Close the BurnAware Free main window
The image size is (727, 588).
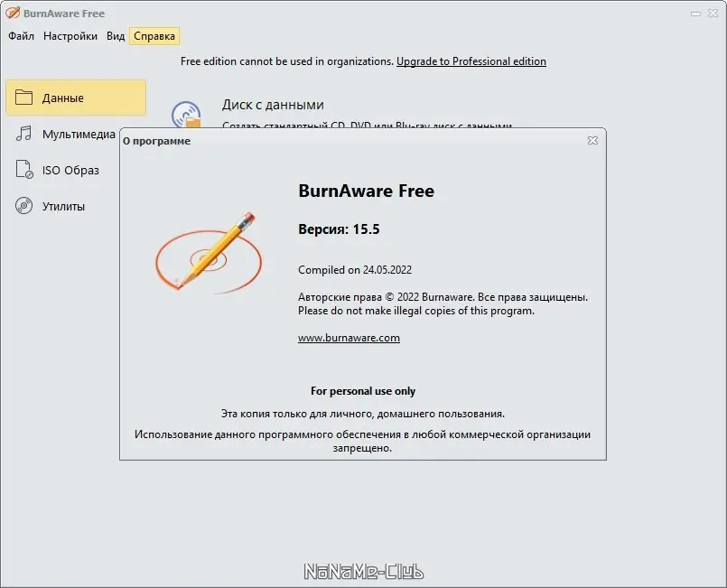click(x=713, y=14)
